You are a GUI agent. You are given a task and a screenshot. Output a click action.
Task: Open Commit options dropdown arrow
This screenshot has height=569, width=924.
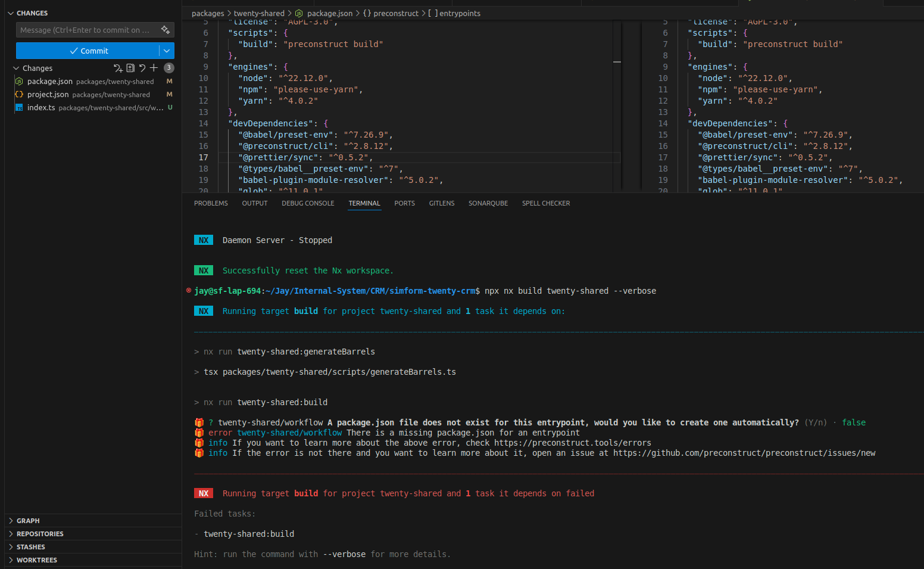167,51
